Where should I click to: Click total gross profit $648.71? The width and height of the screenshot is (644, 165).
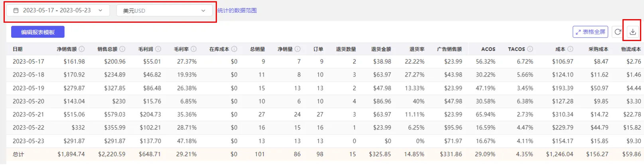click(x=150, y=154)
